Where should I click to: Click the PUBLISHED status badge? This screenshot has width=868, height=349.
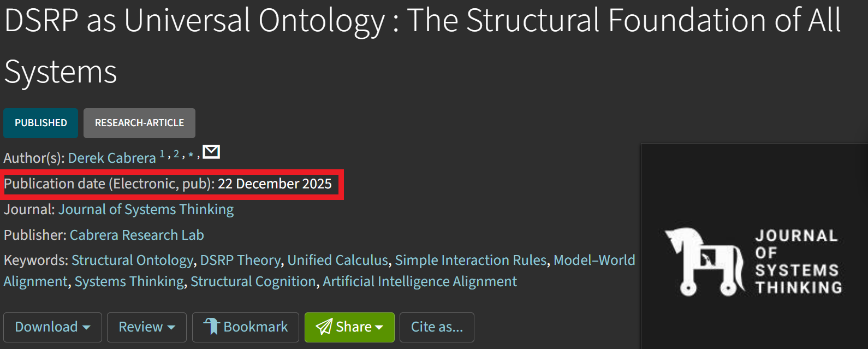click(x=41, y=123)
